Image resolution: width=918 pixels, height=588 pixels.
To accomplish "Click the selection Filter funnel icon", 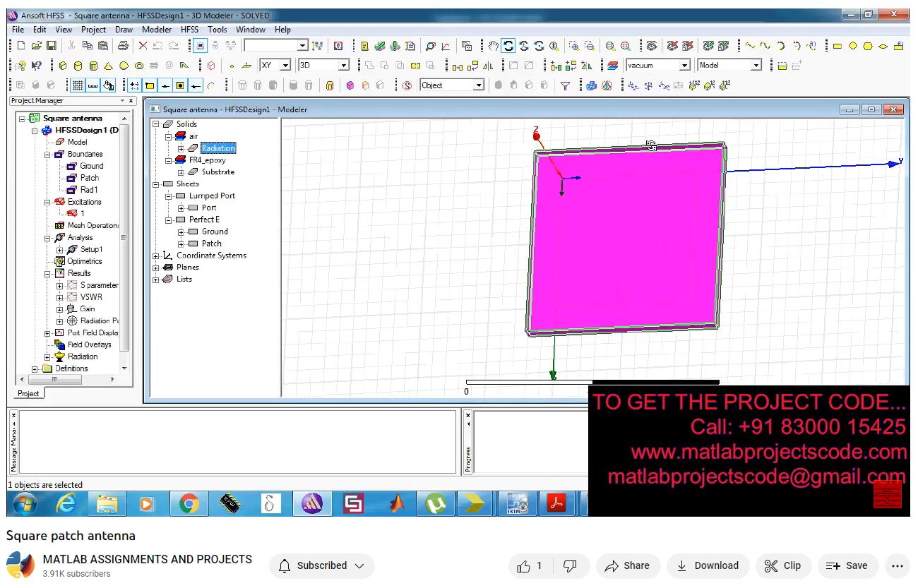I will coord(566,85).
